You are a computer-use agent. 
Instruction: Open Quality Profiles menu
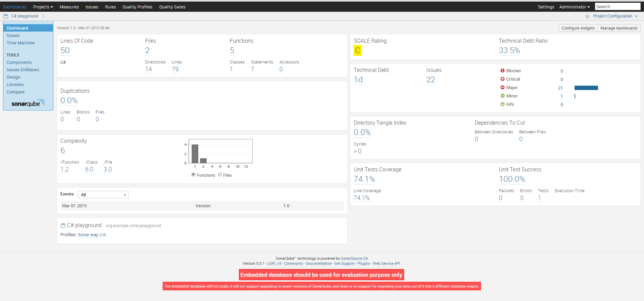tap(138, 7)
